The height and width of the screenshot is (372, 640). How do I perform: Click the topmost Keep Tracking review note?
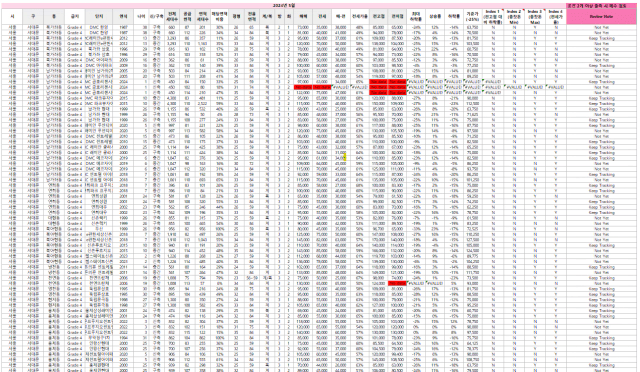click(601, 38)
